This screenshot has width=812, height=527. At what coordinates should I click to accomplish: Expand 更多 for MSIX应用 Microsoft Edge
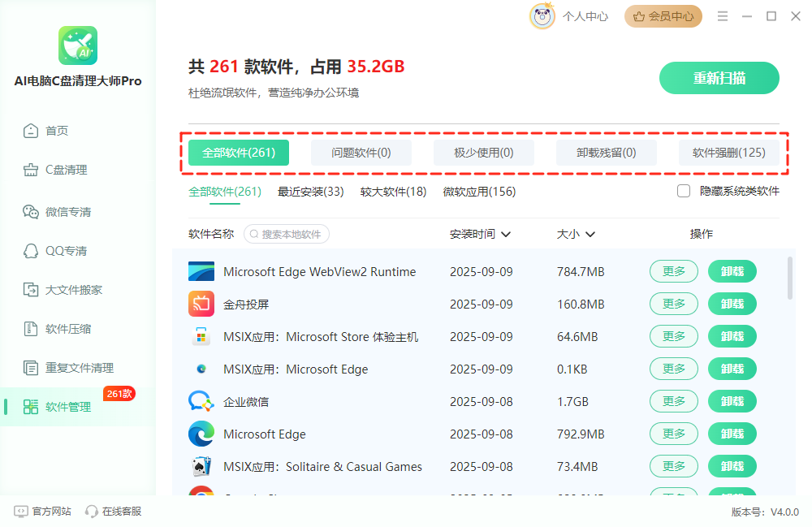[x=674, y=369]
